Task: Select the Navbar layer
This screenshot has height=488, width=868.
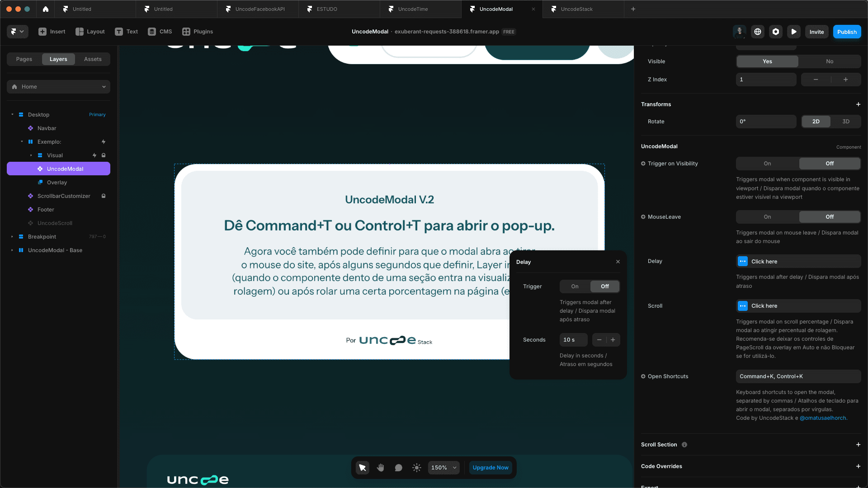Action: [x=58, y=128]
